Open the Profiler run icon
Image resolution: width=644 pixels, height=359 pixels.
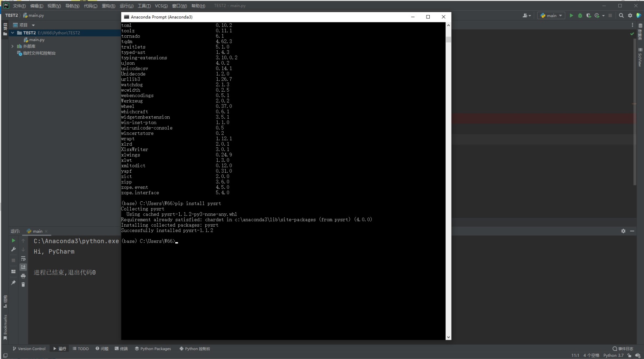[x=597, y=15]
